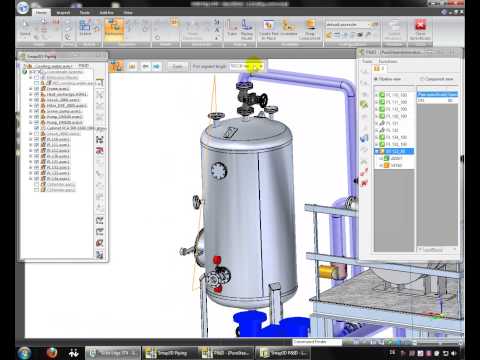Select the Pipeline view option
Image resolution: width=480 pixels, height=360 pixels.
click(387, 79)
